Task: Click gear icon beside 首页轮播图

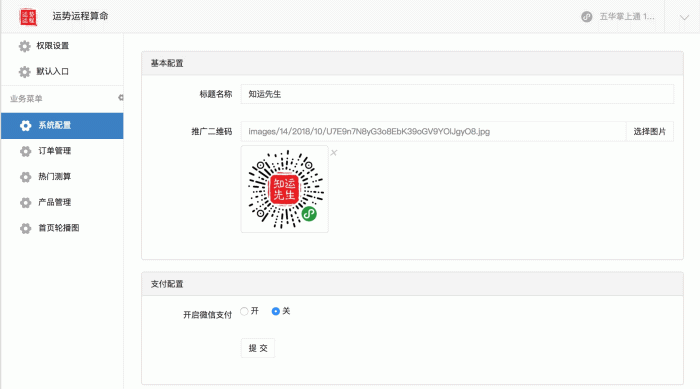Action: point(25,228)
